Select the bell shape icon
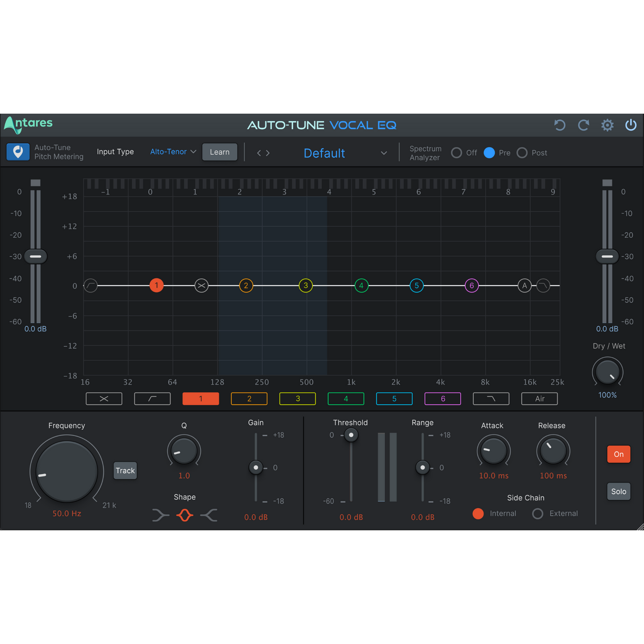 (x=185, y=515)
